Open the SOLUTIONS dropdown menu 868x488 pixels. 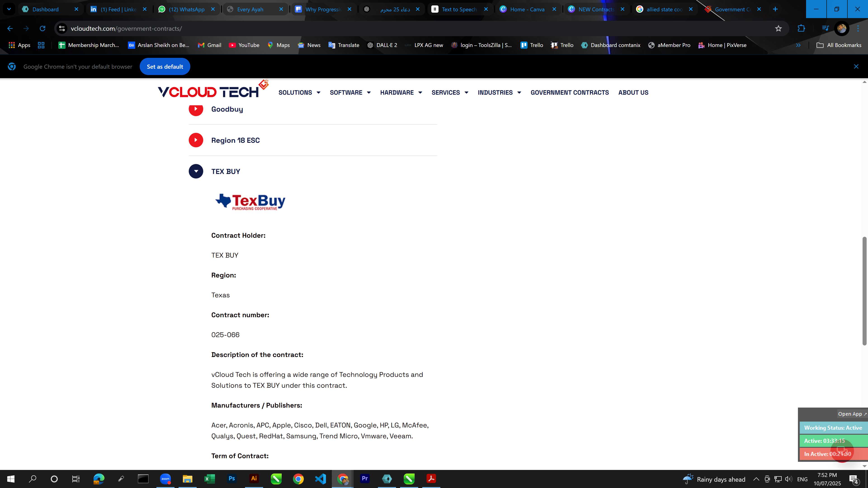pos(299,93)
